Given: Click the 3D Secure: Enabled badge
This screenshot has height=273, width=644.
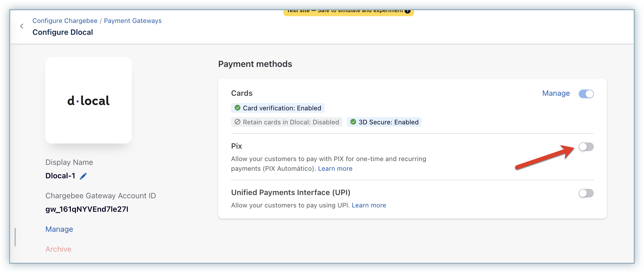Looking at the screenshot, I should pyautogui.click(x=384, y=122).
